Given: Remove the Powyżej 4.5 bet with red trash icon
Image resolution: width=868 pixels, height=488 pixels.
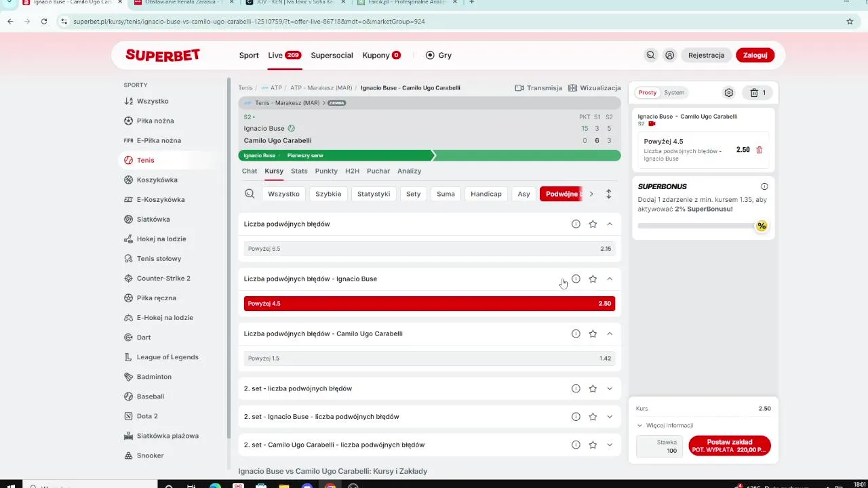Looking at the screenshot, I should pyautogui.click(x=759, y=150).
